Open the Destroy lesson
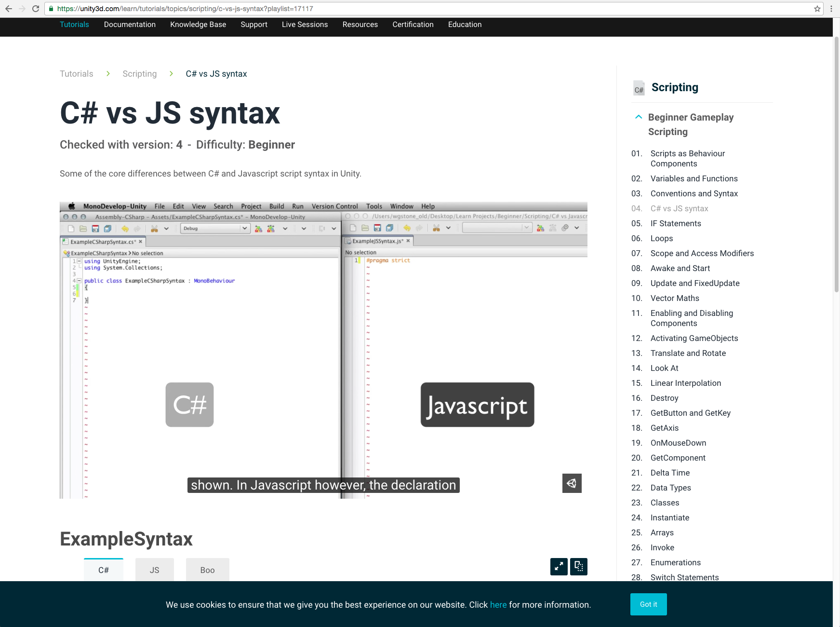Viewport: 840px width, 627px height. point(665,398)
